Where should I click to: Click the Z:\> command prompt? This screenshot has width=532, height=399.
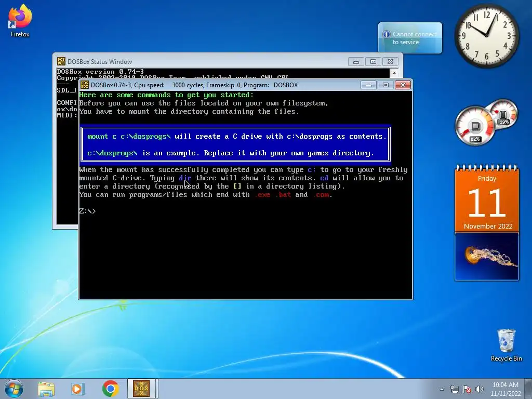87,211
